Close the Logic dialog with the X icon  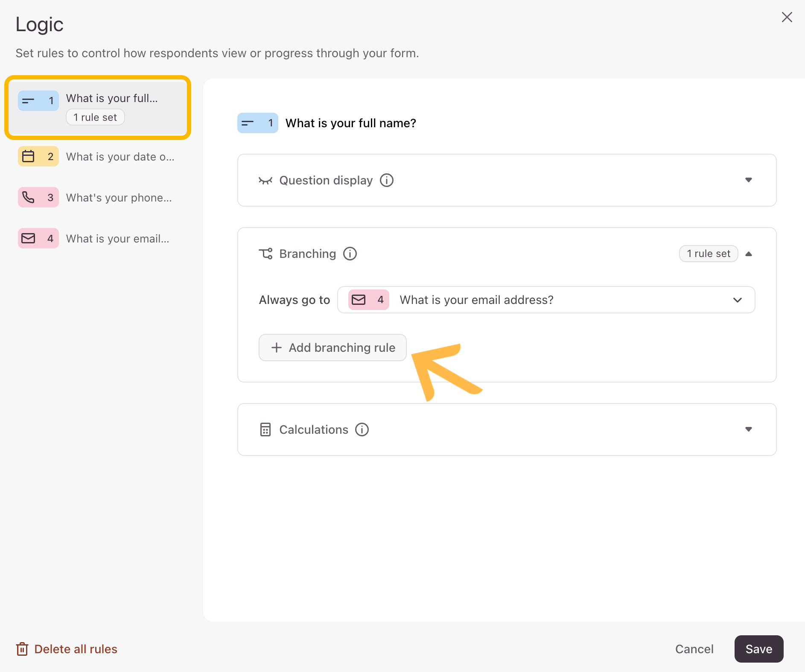click(x=787, y=17)
